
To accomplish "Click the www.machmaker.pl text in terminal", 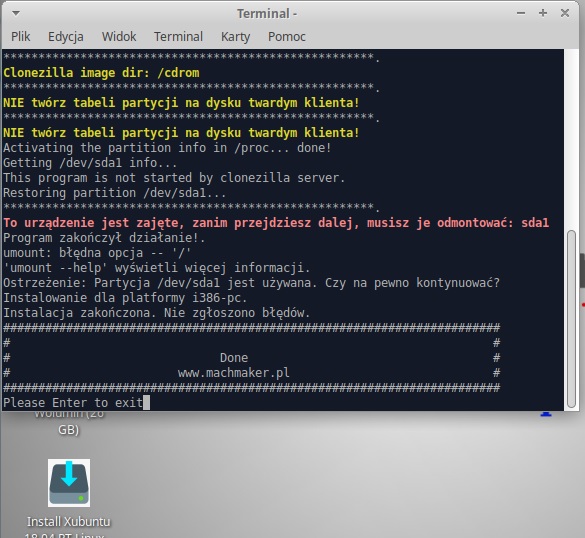I will pos(234,373).
